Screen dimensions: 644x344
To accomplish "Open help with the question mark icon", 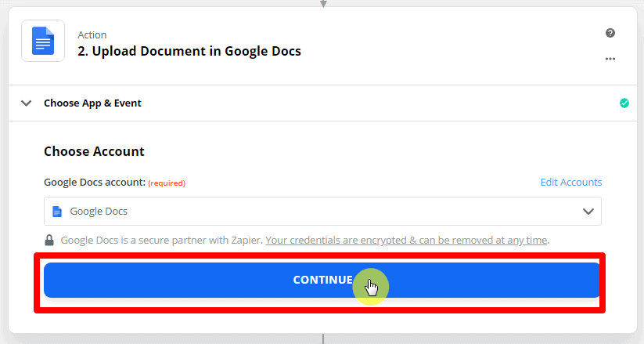I will point(610,33).
